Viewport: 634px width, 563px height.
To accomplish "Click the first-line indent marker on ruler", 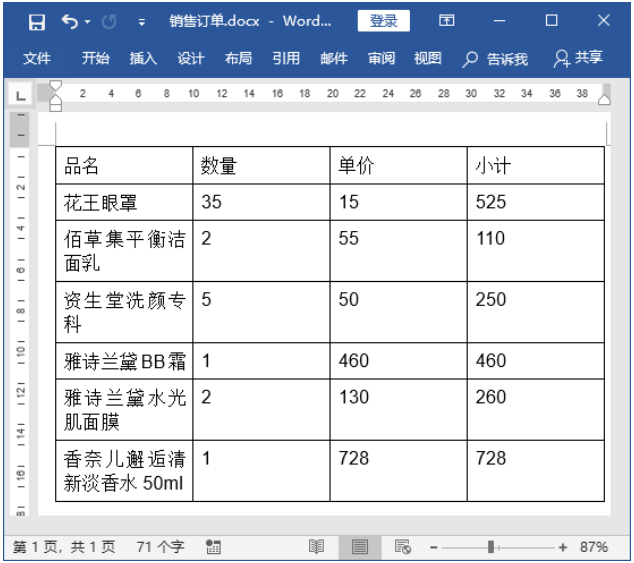I will click(56, 85).
